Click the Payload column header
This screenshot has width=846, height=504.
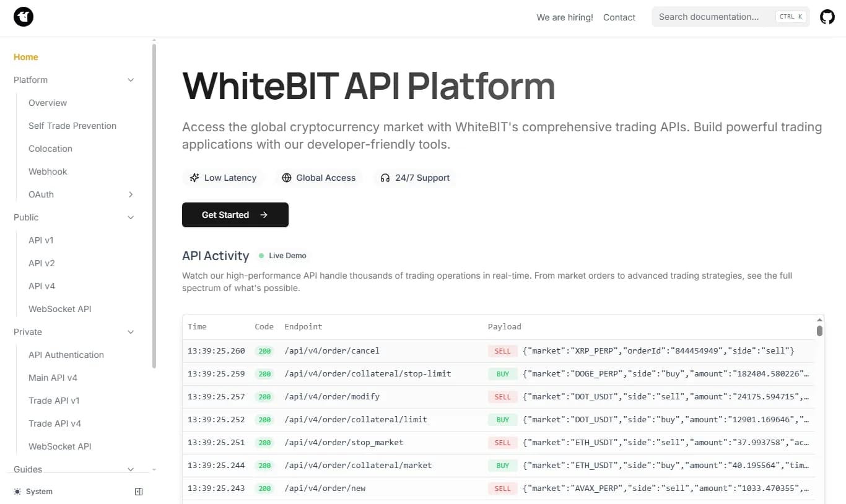pyautogui.click(x=505, y=327)
